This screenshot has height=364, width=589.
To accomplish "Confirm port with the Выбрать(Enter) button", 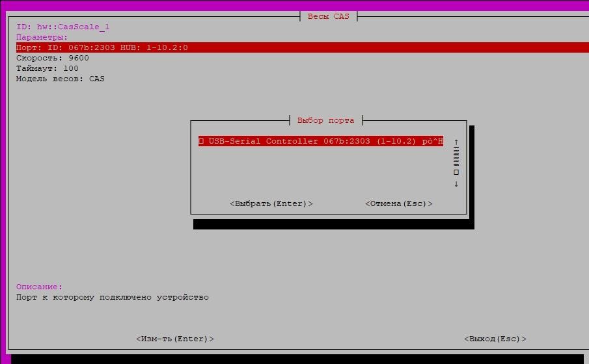I will (271, 203).
